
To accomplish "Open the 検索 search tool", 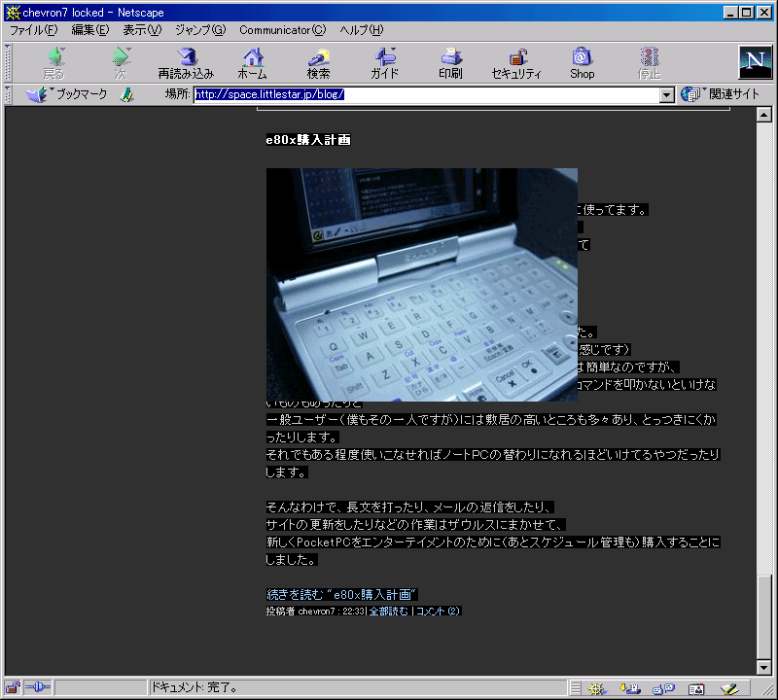I will (319, 63).
